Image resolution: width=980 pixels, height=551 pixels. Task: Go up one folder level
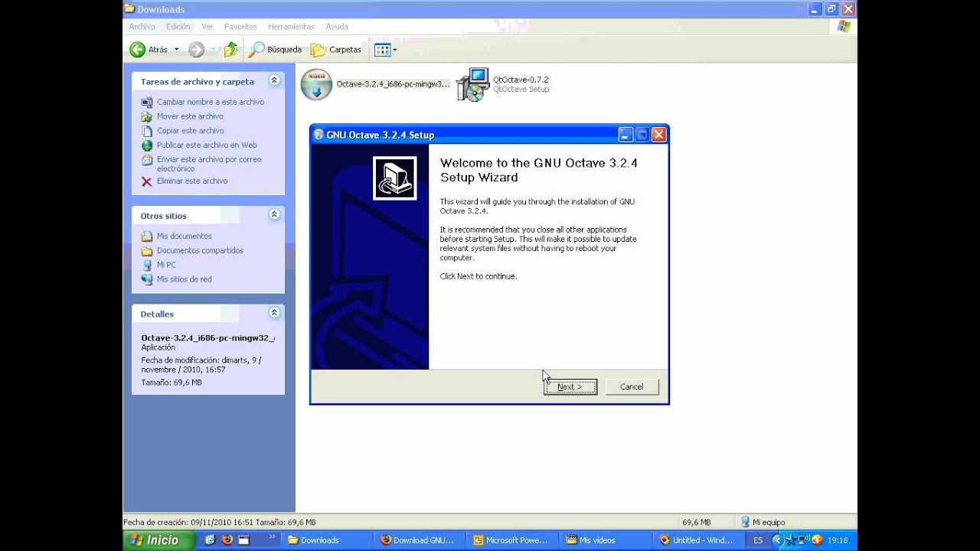point(230,50)
